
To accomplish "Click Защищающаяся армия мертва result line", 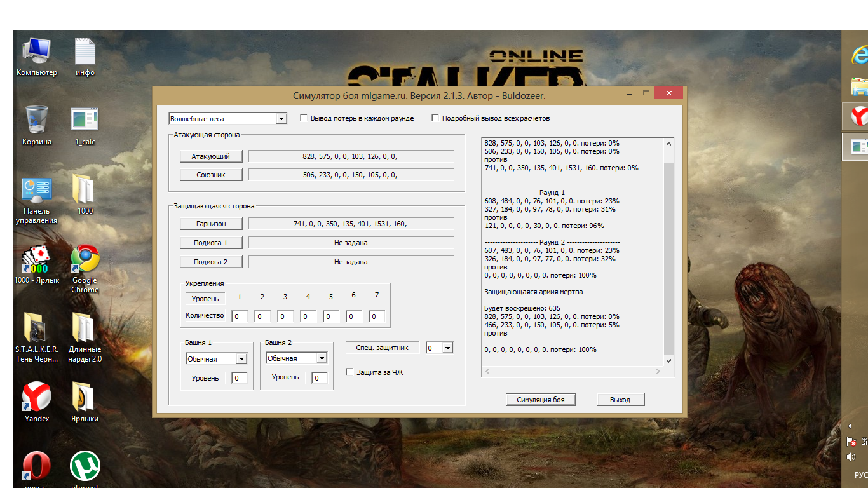I will tap(534, 292).
